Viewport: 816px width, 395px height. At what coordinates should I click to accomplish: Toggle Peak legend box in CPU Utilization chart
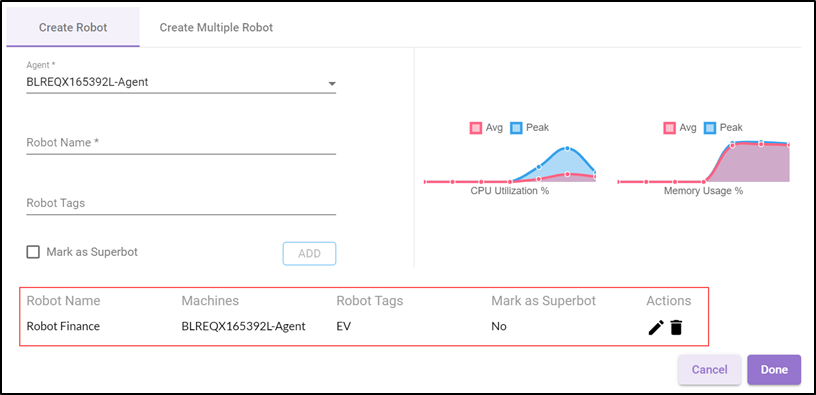pos(516,128)
